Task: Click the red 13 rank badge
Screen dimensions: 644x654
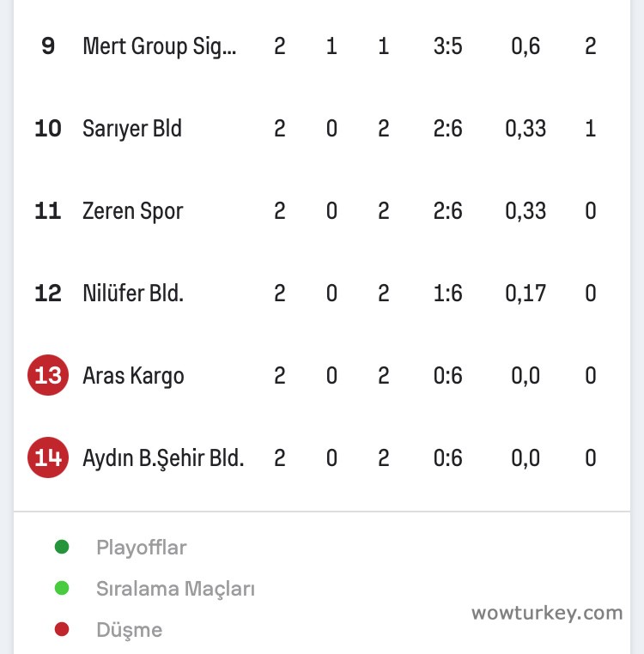Action: 48,376
